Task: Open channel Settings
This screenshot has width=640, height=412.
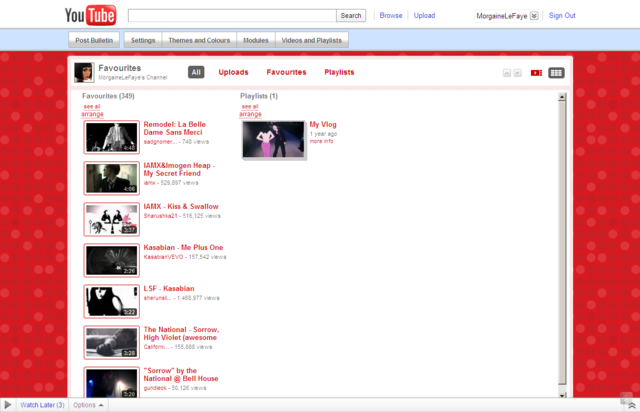Action: tap(143, 40)
